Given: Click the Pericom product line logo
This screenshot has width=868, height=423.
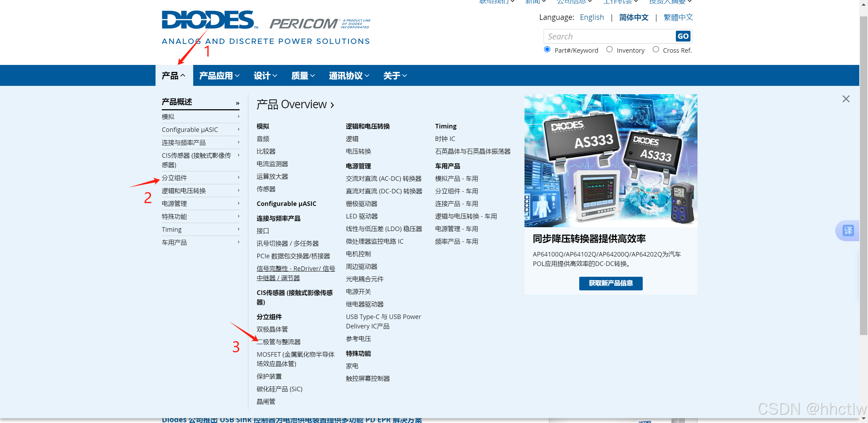Looking at the screenshot, I should (x=320, y=23).
